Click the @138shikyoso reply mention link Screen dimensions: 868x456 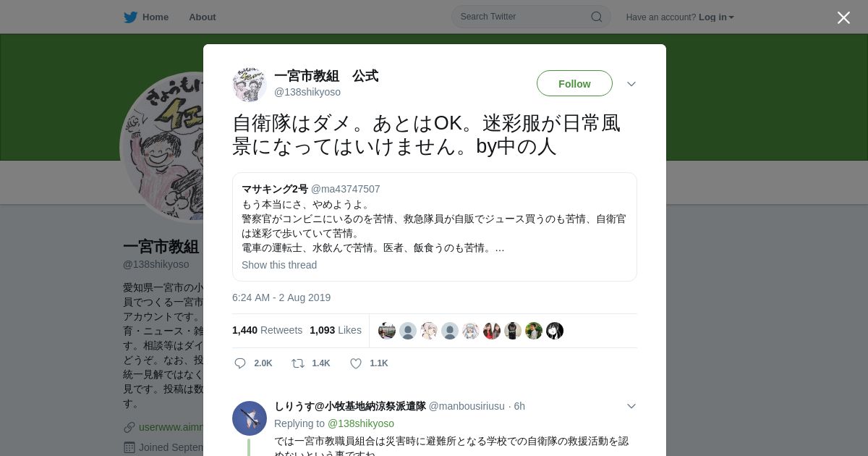[x=361, y=423]
